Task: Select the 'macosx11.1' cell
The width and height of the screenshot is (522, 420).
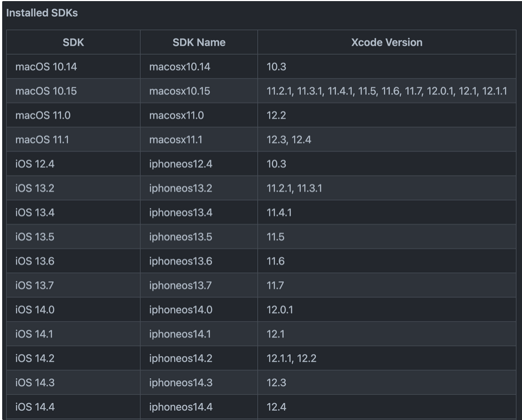Action: click(x=199, y=139)
